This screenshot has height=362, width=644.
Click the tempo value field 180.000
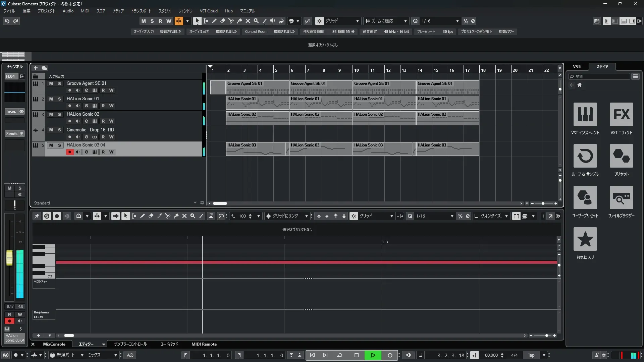pos(490,355)
